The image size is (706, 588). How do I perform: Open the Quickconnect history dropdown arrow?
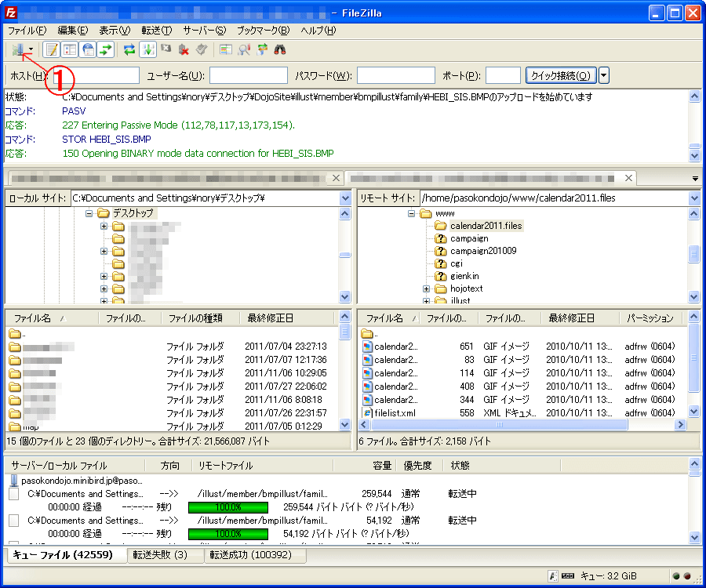pyautogui.click(x=604, y=75)
